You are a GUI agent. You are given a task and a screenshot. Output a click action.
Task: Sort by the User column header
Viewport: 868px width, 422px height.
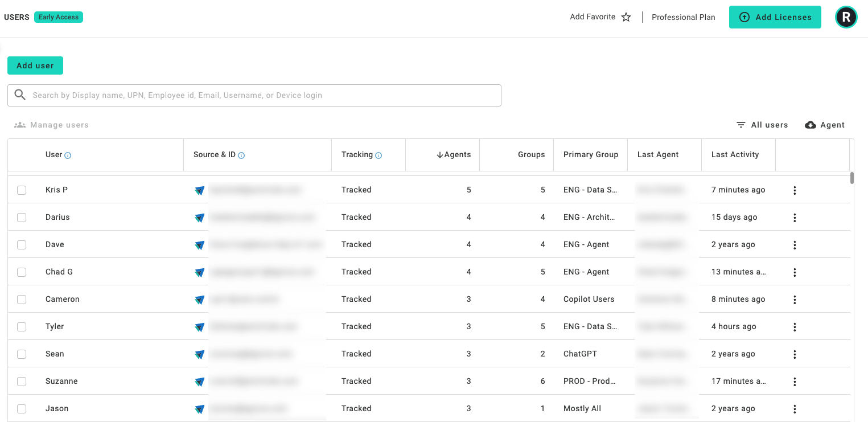click(x=54, y=155)
